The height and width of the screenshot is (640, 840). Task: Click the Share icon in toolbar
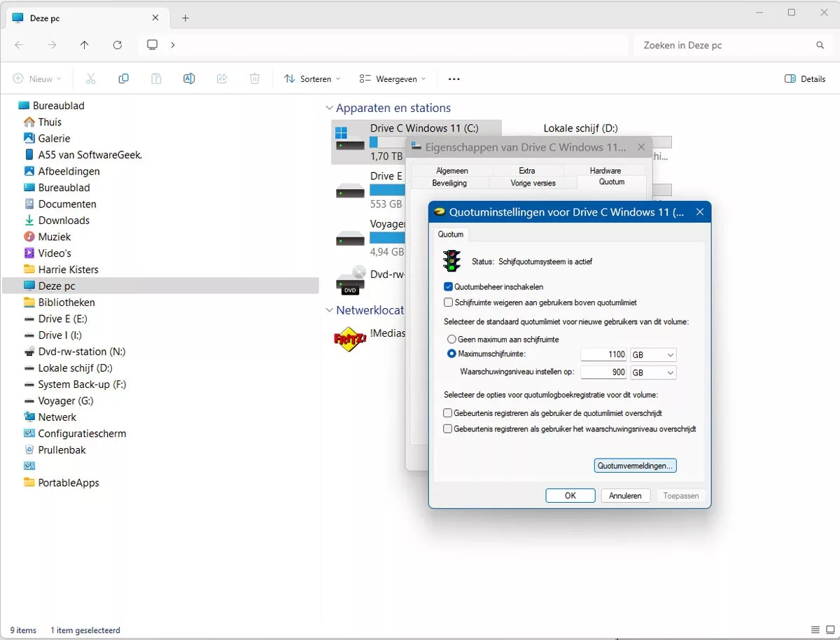(x=222, y=79)
